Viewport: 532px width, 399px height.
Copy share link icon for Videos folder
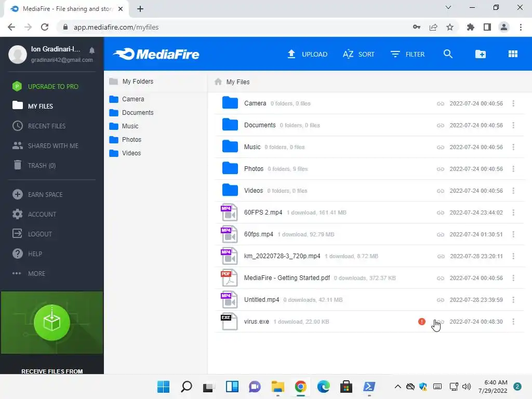441,191
